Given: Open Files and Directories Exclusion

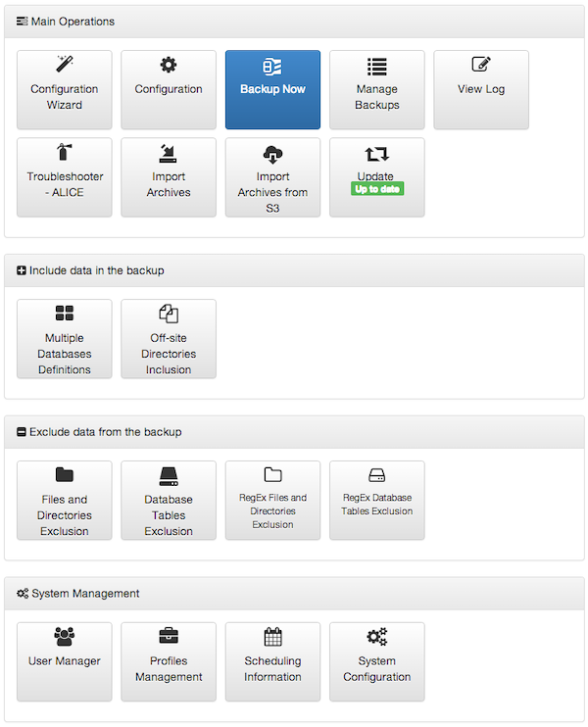Looking at the screenshot, I should [65, 501].
